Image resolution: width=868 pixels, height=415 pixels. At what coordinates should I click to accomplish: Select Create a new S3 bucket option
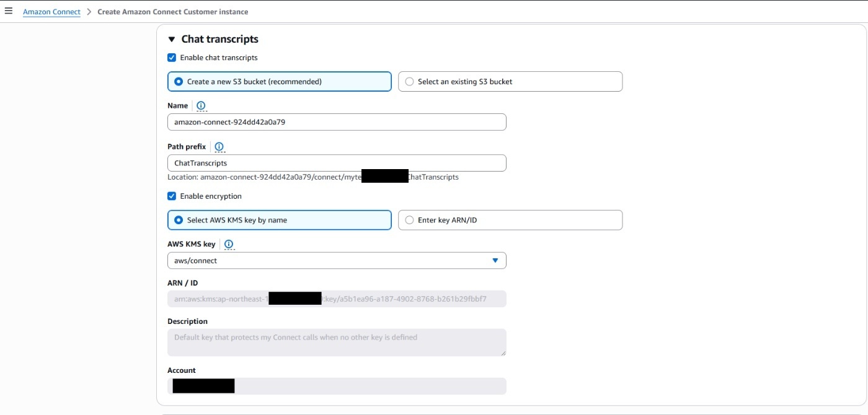[x=280, y=82]
